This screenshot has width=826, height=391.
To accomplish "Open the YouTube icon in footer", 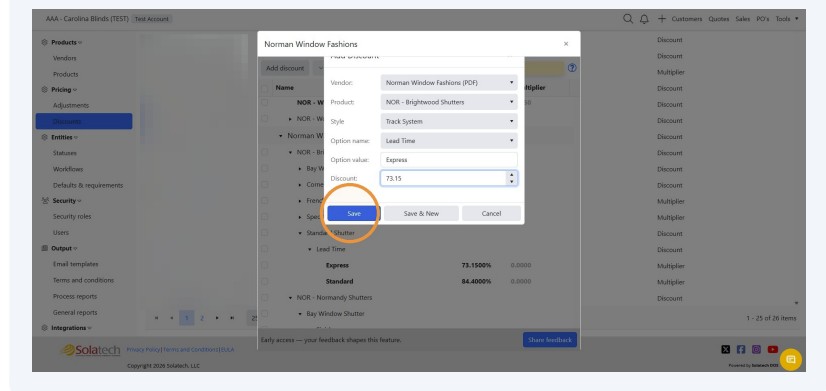I will (772, 349).
